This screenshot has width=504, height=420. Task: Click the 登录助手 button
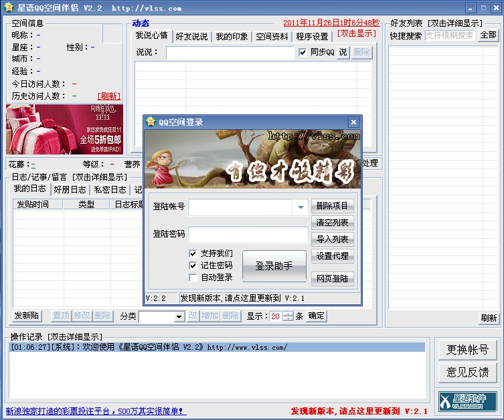[274, 266]
